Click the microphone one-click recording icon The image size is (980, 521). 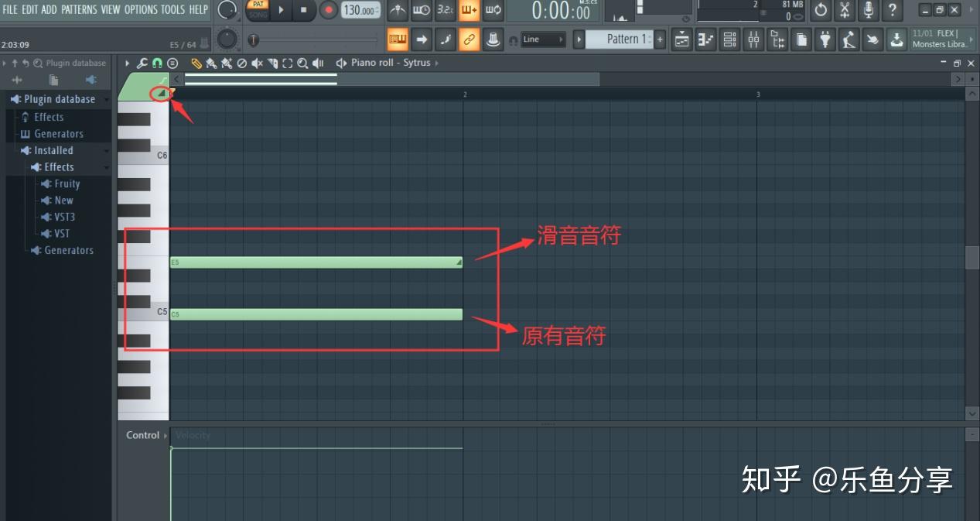pyautogui.click(x=869, y=10)
